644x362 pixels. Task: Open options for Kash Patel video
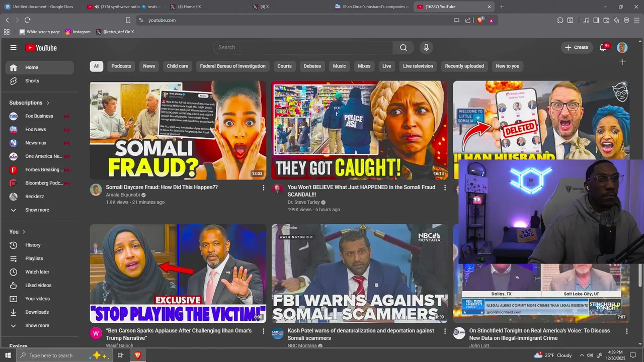pyautogui.click(x=445, y=331)
